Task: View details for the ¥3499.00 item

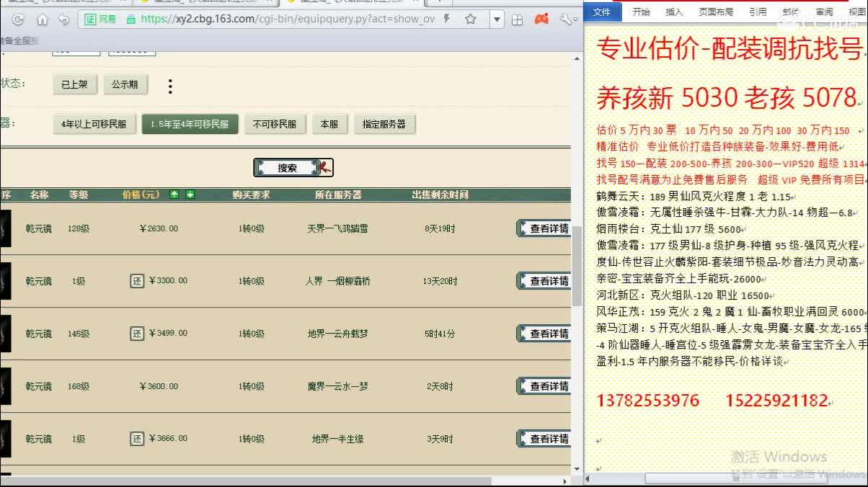Action: coord(544,334)
